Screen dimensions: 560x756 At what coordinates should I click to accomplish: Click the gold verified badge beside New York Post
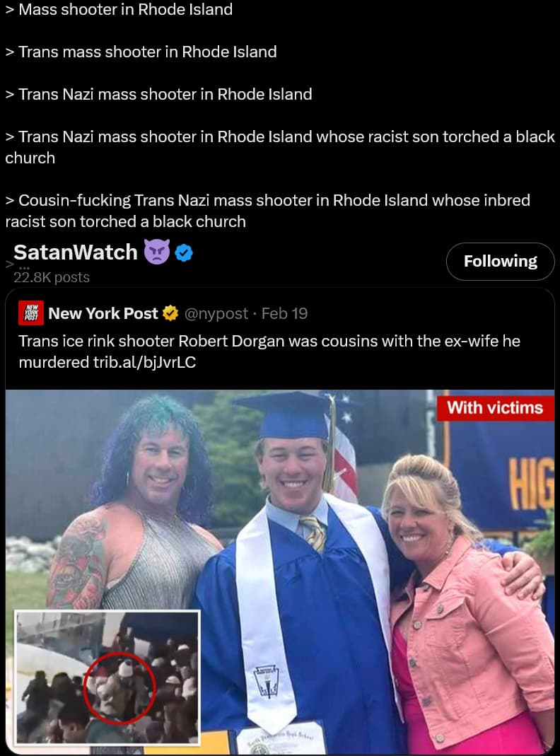tap(170, 313)
